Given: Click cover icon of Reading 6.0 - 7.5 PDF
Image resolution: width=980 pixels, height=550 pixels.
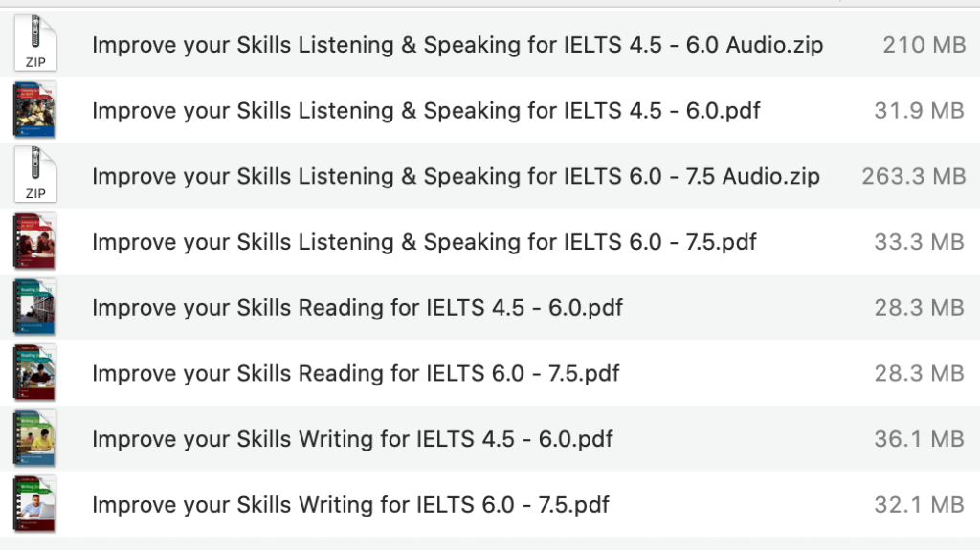Looking at the screenshot, I should point(35,373).
